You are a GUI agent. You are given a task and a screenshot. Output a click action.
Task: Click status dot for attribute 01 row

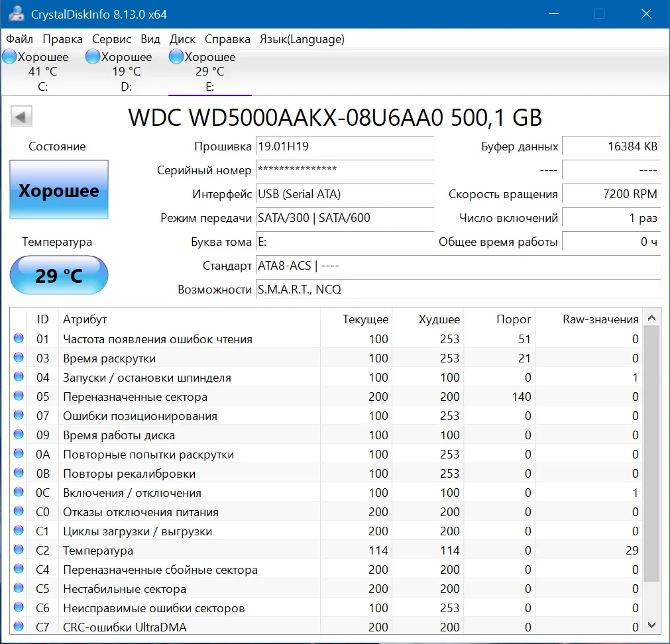click(x=19, y=338)
